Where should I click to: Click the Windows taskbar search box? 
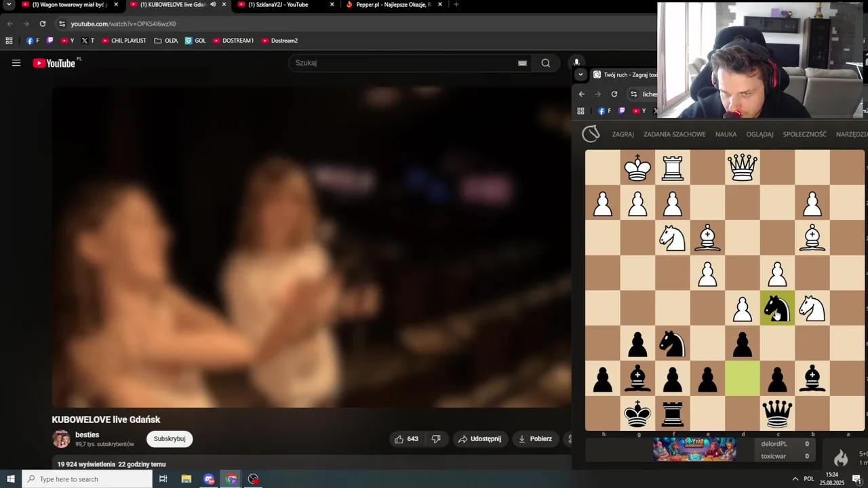click(87, 479)
